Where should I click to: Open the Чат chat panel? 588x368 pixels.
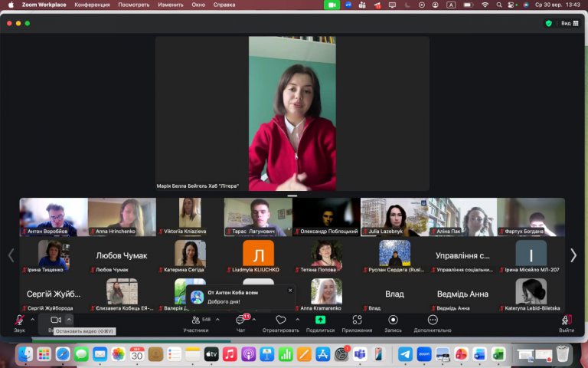pos(240,324)
